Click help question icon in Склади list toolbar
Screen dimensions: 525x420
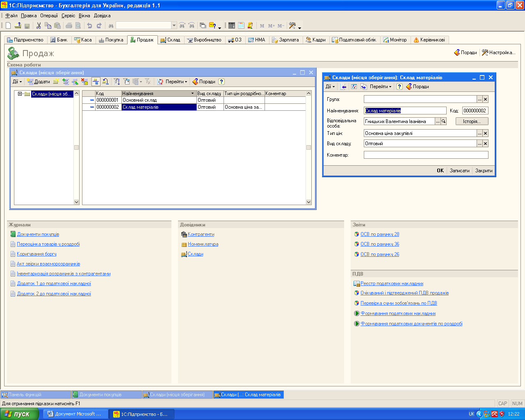point(221,82)
